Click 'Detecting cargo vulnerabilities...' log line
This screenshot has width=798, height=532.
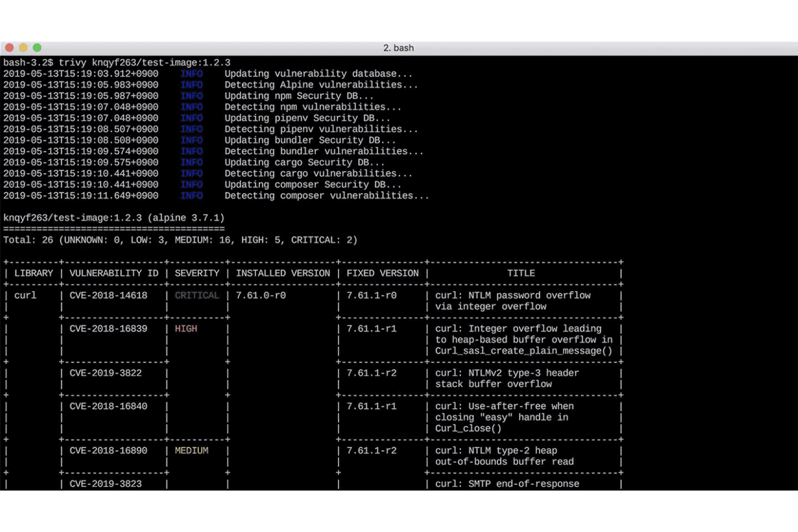click(x=319, y=174)
